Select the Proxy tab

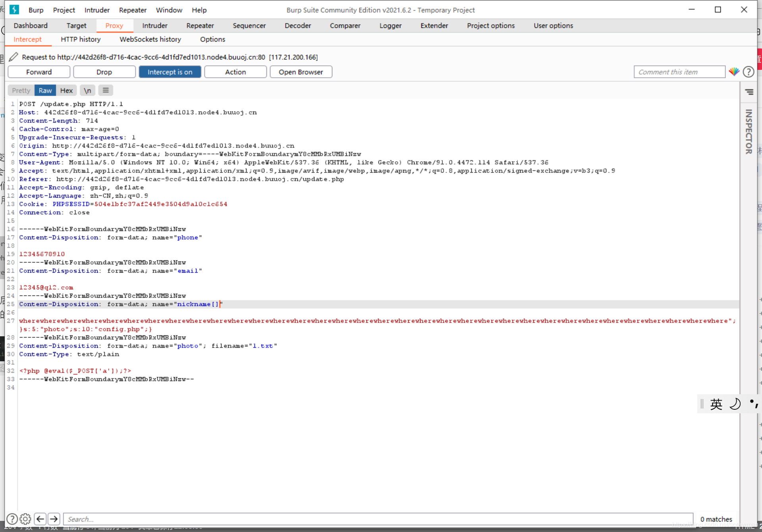tap(114, 25)
